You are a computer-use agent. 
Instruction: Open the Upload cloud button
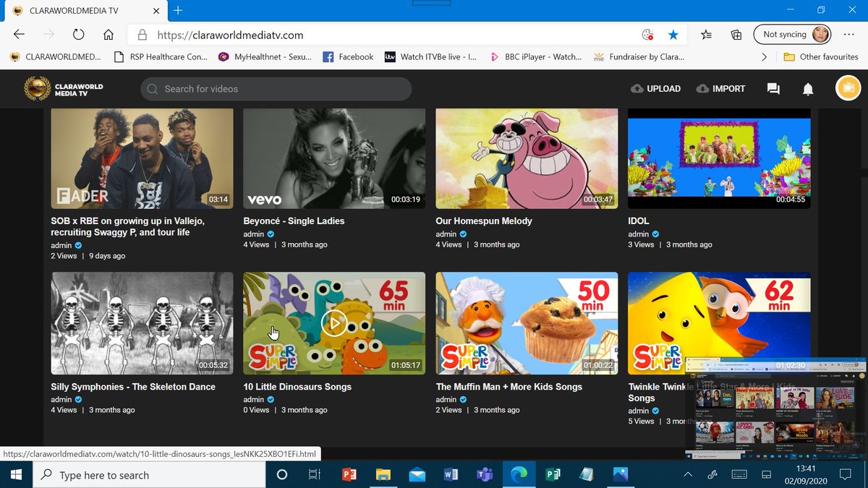tap(655, 89)
